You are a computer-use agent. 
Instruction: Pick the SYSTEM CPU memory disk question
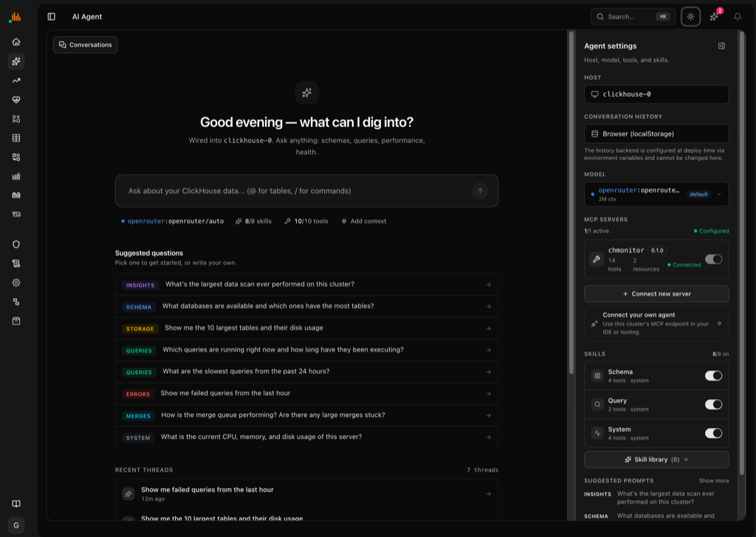click(306, 437)
